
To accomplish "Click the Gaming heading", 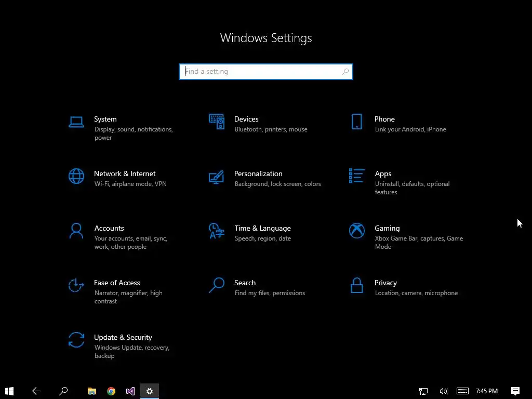I will (x=387, y=229).
